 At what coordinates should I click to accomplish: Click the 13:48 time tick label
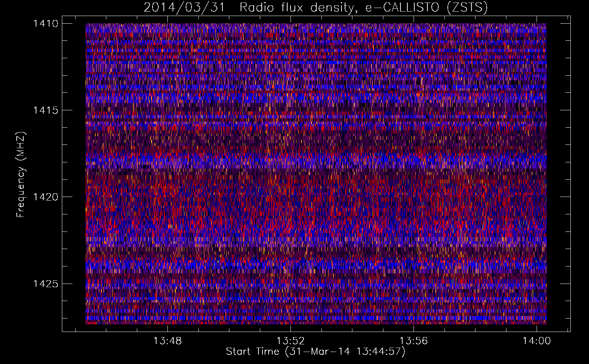[167, 341]
